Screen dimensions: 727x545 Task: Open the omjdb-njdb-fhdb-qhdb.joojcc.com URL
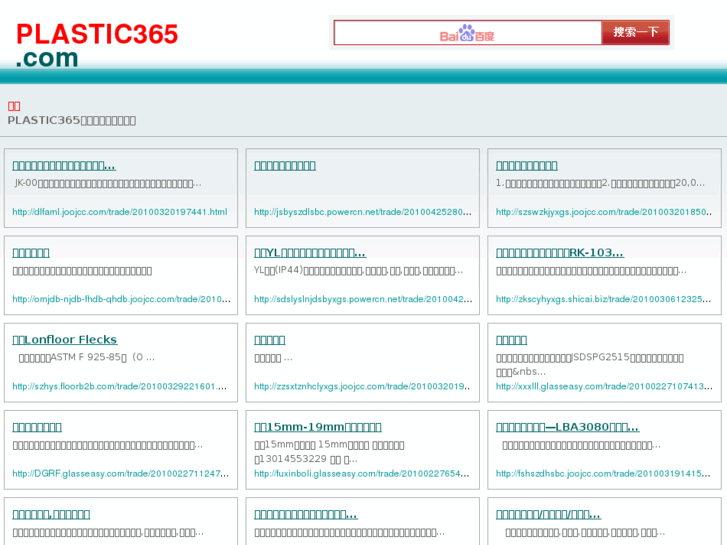point(121,299)
